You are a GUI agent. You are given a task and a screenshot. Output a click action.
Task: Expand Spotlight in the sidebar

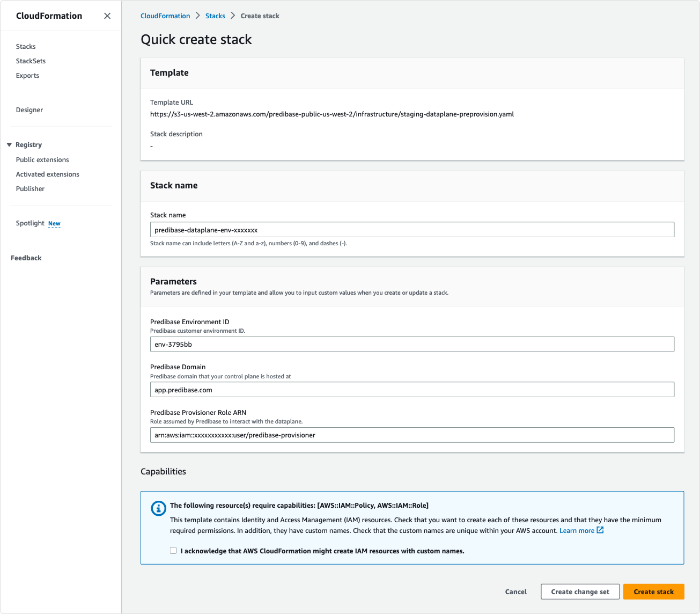pos(30,223)
